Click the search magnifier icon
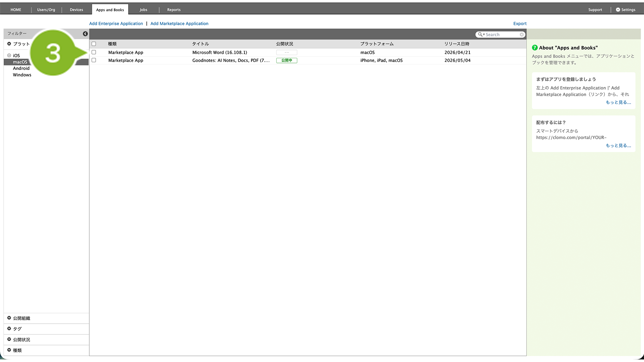This screenshot has width=644, height=362. click(480, 34)
